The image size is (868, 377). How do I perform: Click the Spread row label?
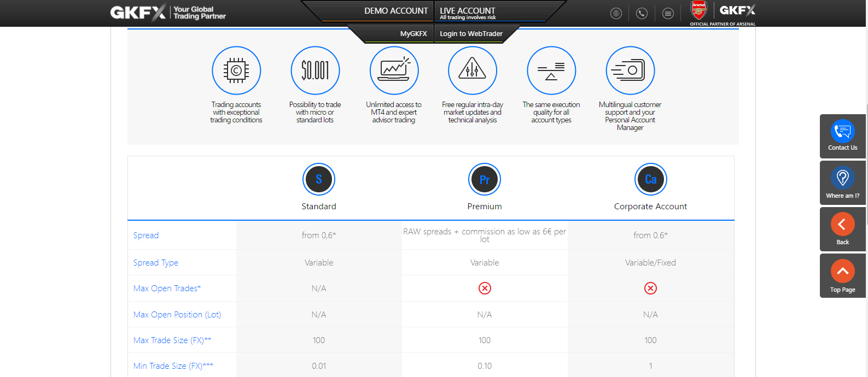click(146, 235)
